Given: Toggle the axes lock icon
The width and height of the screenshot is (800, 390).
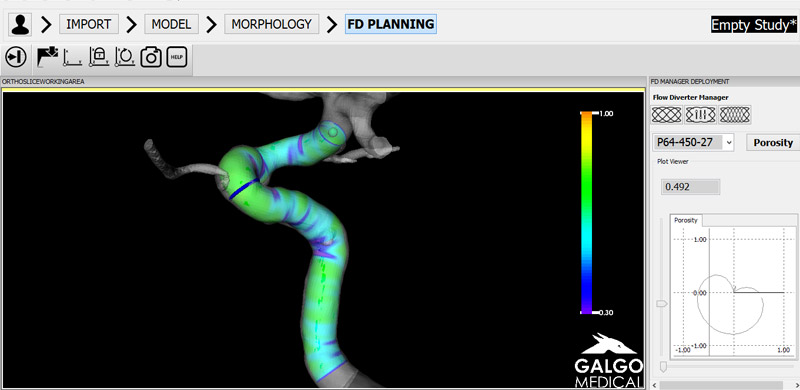Looking at the screenshot, I should (98, 57).
